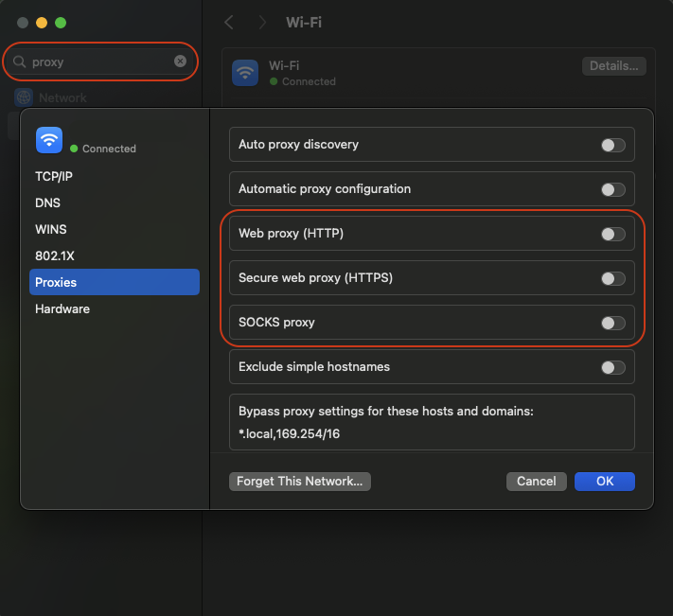Click the Wi-Fi icon in the dialog sidebar
The image size is (673, 616).
(x=49, y=140)
